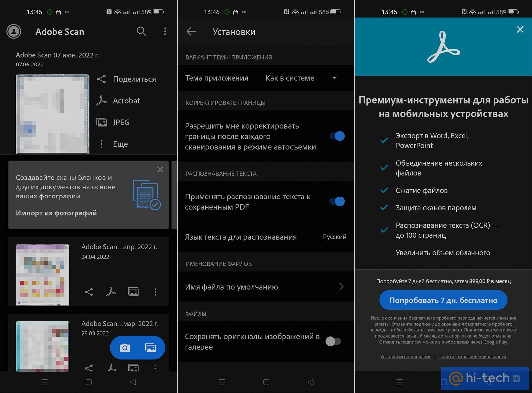Open the 24.04.2022 scan thumbnail
Viewport: 532px width, 393px height.
click(x=43, y=275)
